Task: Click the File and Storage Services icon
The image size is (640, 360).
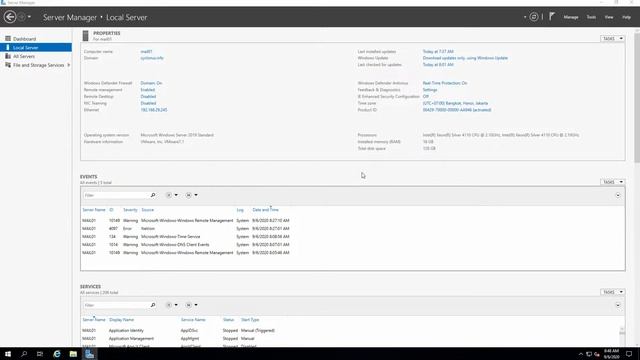Action: (8, 65)
